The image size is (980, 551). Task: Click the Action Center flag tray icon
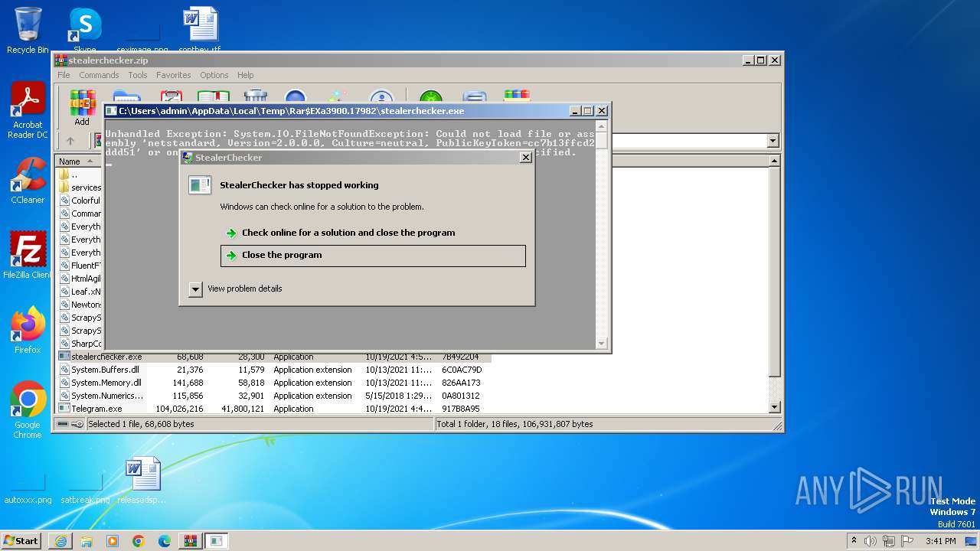coord(907,541)
